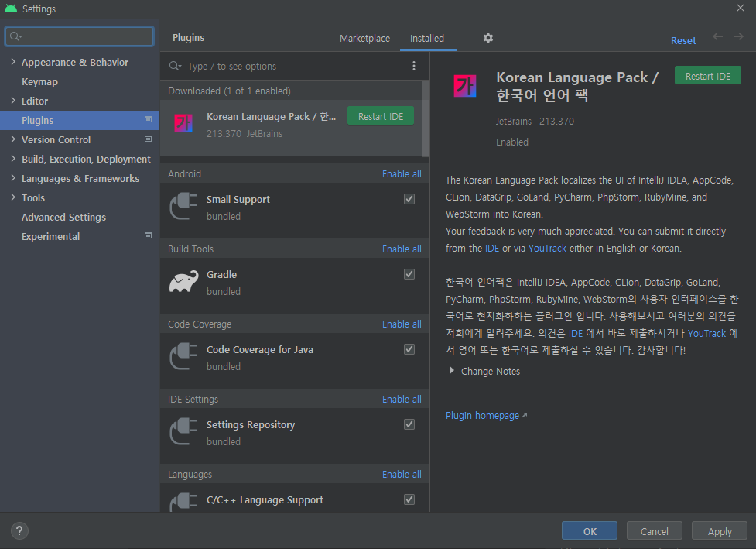This screenshot has width=756, height=549.
Task: Open the Keymap settings page
Action: click(x=39, y=81)
